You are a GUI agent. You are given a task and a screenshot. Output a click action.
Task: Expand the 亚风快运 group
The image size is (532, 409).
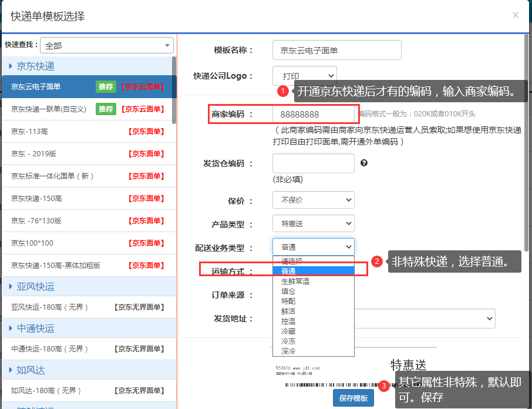[x=35, y=287]
